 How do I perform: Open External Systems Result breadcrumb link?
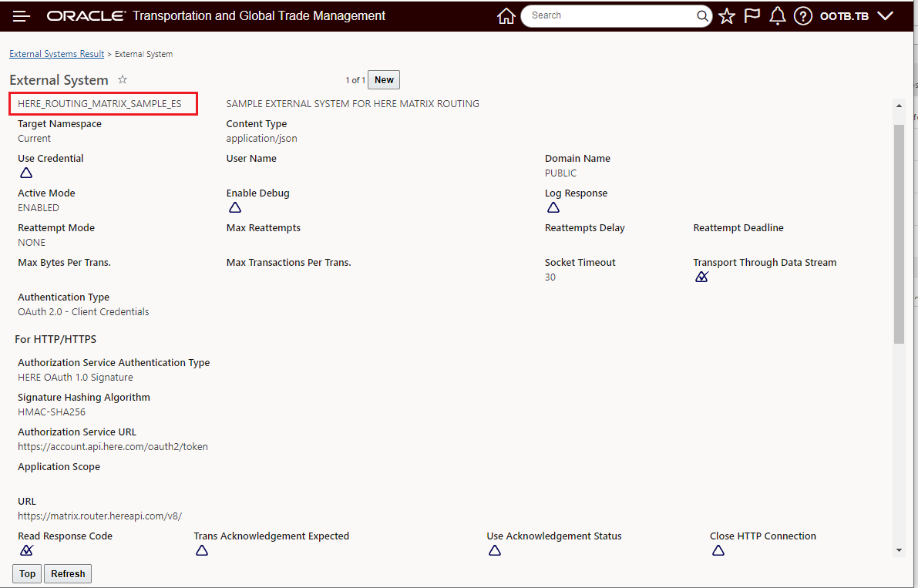tap(56, 54)
